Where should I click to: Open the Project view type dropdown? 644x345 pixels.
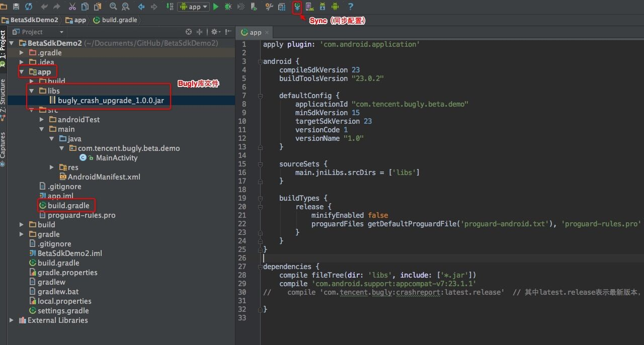(39, 32)
